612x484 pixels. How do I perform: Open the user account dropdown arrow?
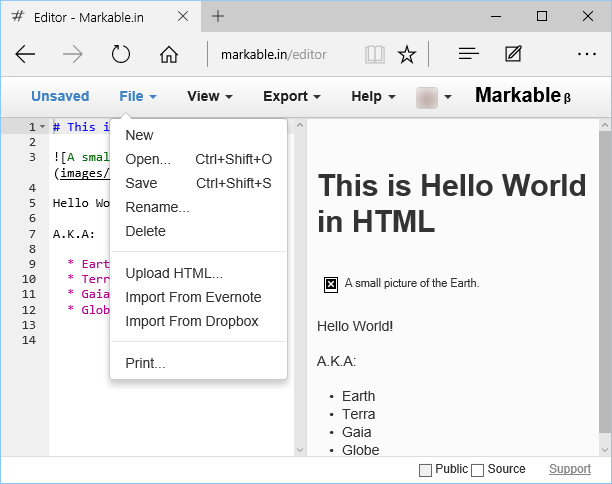coord(448,97)
